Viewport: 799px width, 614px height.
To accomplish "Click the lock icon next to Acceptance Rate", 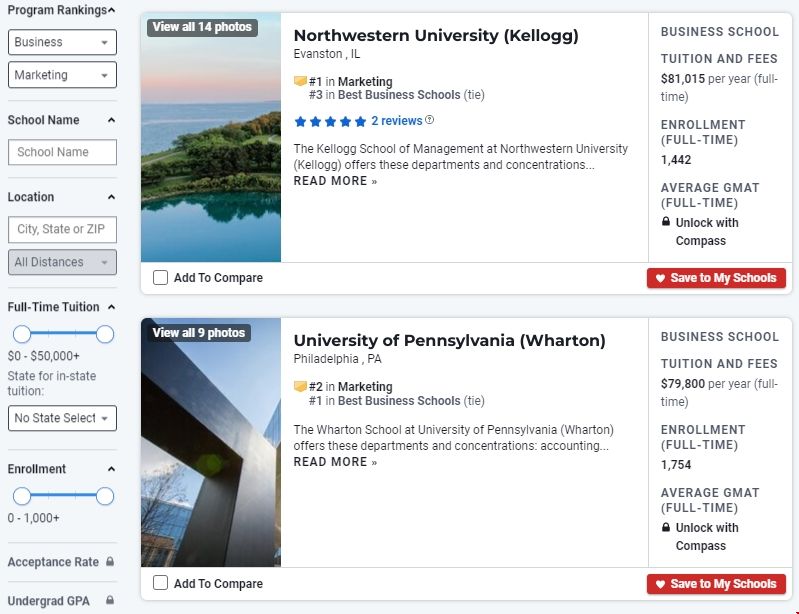I will (110, 562).
